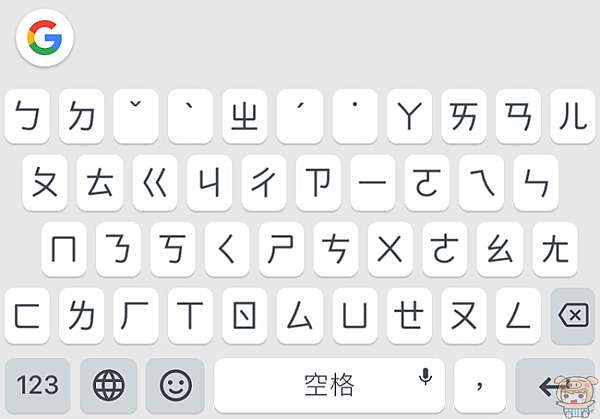Tap the ㄦ key
The image size is (600, 419).
(x=573, y=116)
